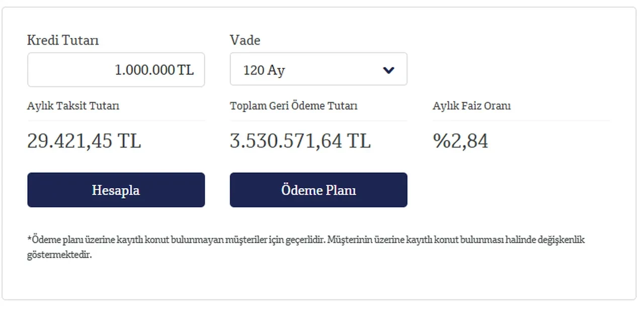Click the "Toplam Geri Ödeme Tutarı" heading
644x311 pixels.
(293, 106)
